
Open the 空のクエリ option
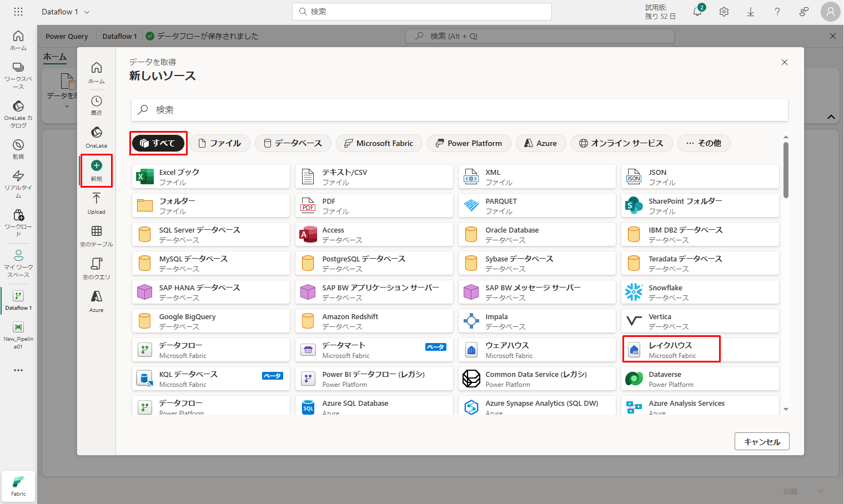(x=97, y=269)
